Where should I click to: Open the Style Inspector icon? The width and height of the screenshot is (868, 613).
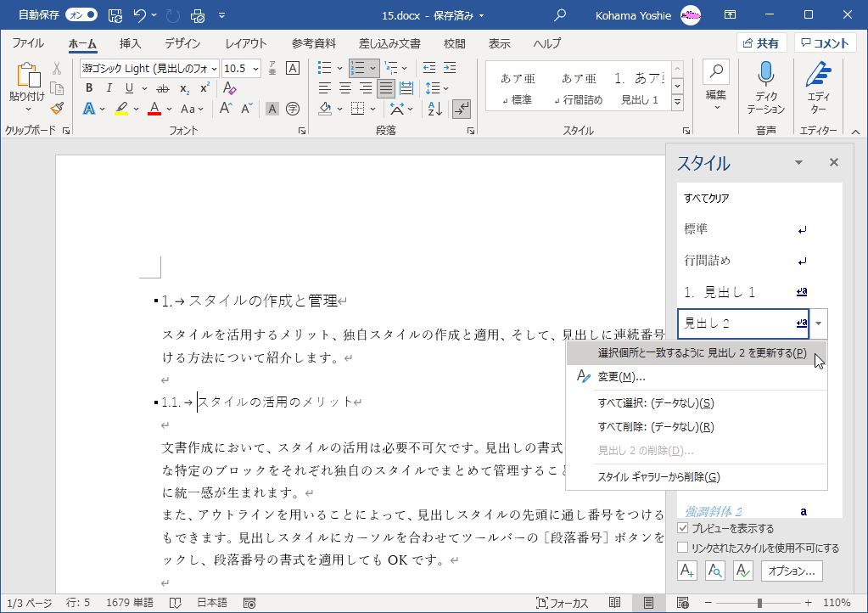[714, 571]
